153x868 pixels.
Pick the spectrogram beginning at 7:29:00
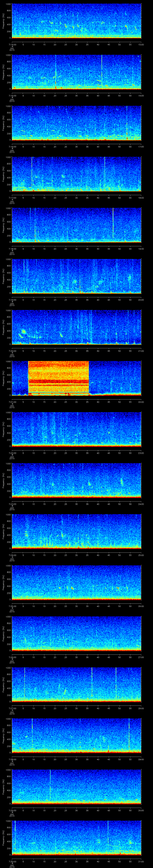point(76,787)
